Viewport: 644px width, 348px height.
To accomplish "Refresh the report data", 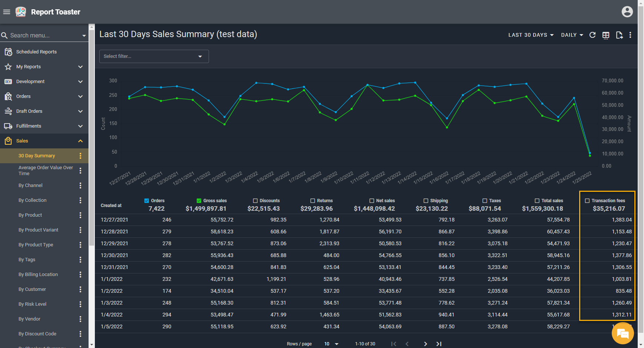I will (x=592, y=35).
